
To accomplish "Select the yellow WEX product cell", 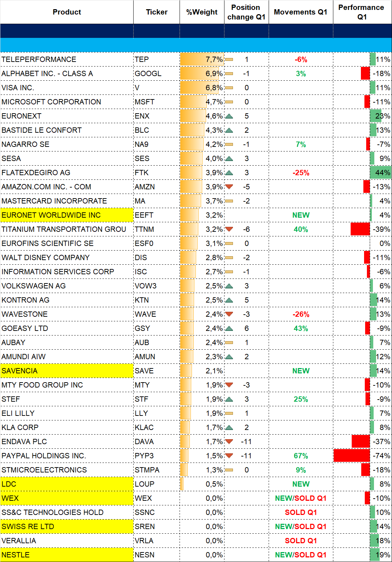I will point(67,498).
